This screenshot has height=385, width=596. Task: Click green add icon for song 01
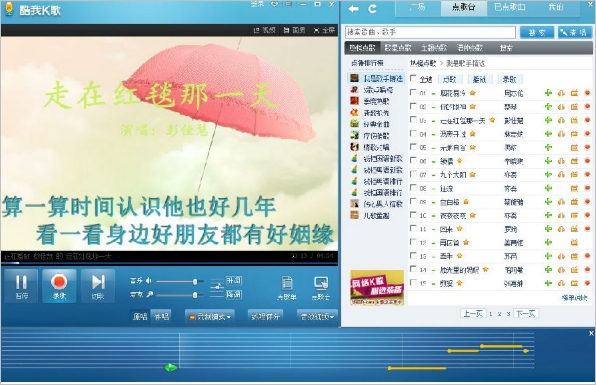point(548,93)
